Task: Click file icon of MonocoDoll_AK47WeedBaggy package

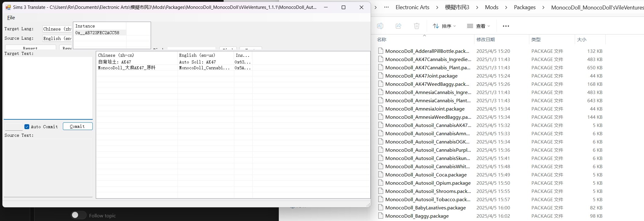Action: pos(380,84)
